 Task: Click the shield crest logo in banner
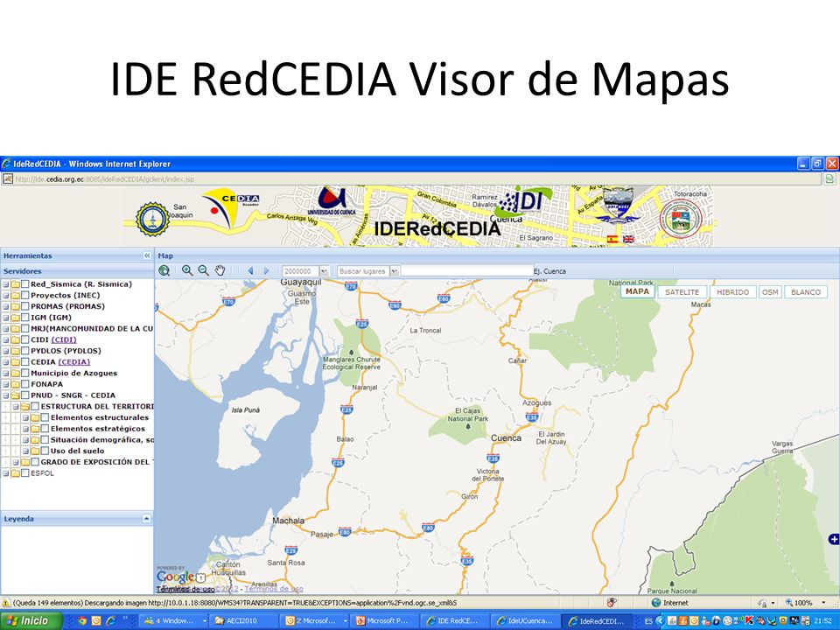(x=617, y=206)
